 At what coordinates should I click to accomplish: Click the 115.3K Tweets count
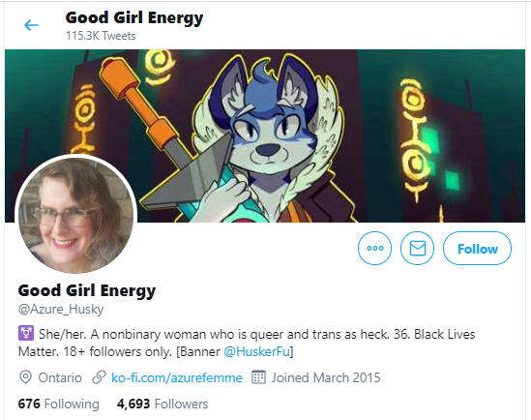point(101,36)
